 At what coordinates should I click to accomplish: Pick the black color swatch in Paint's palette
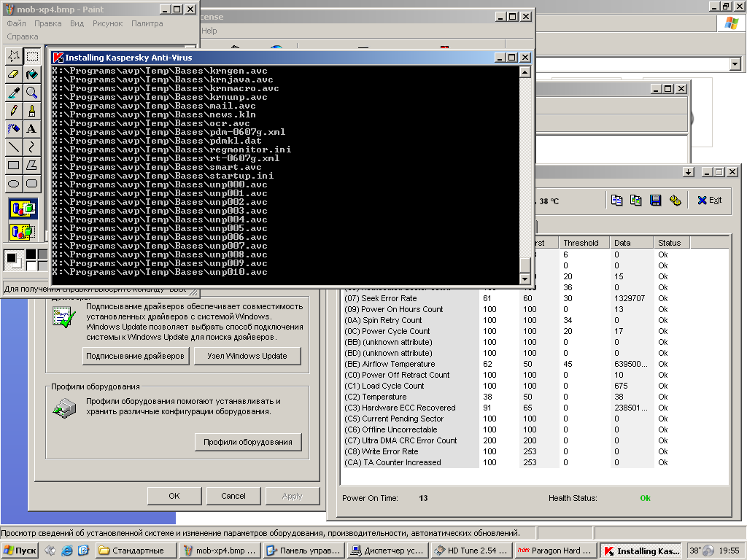tap(31, 254)
